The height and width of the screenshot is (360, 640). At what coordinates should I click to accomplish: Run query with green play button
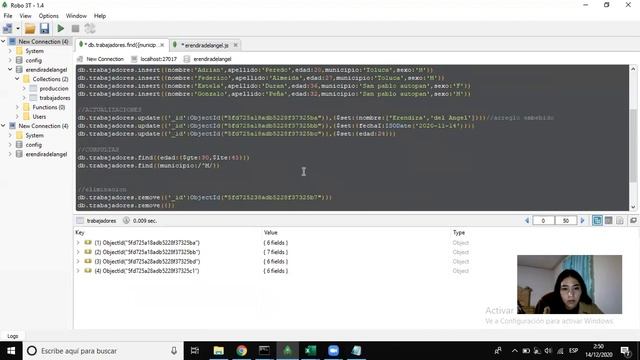pyautogui.click(x=61, y=29)
